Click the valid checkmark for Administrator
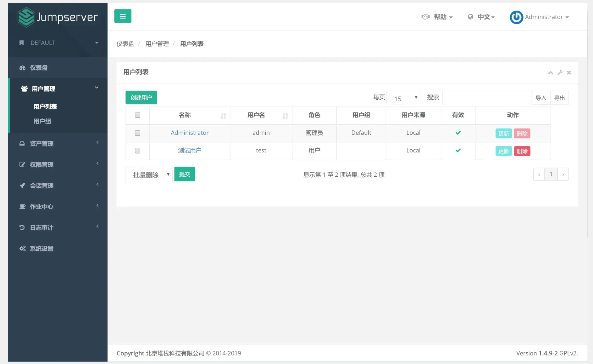Image resolution: width=593 pixels, height=364 pixels. pyautogui.click(x=458, y=133)
